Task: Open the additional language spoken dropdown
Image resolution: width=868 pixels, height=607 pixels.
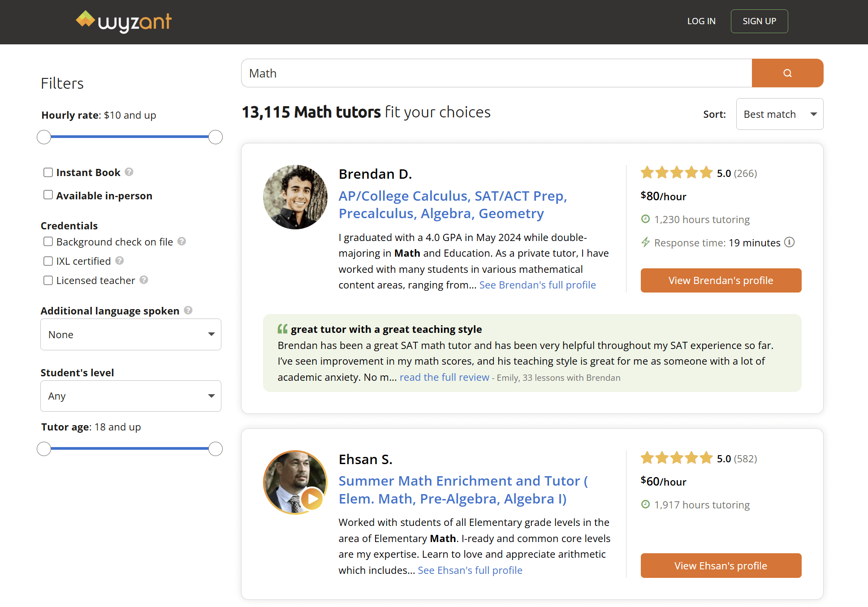Action: [x=130, y=334]
